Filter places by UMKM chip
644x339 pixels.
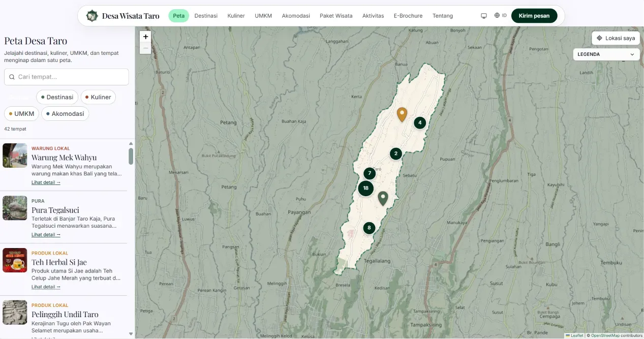coord(21,114)
